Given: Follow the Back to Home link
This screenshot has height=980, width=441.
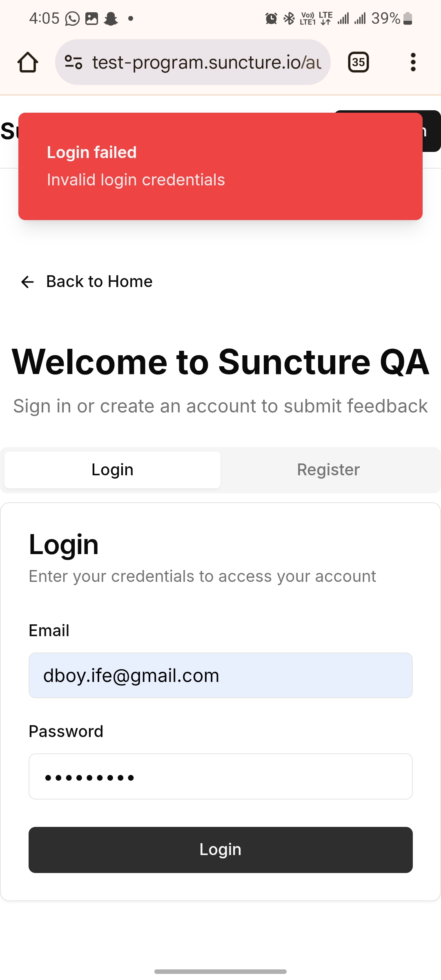Looking at the screenshot, I should (x=99, y=282).
